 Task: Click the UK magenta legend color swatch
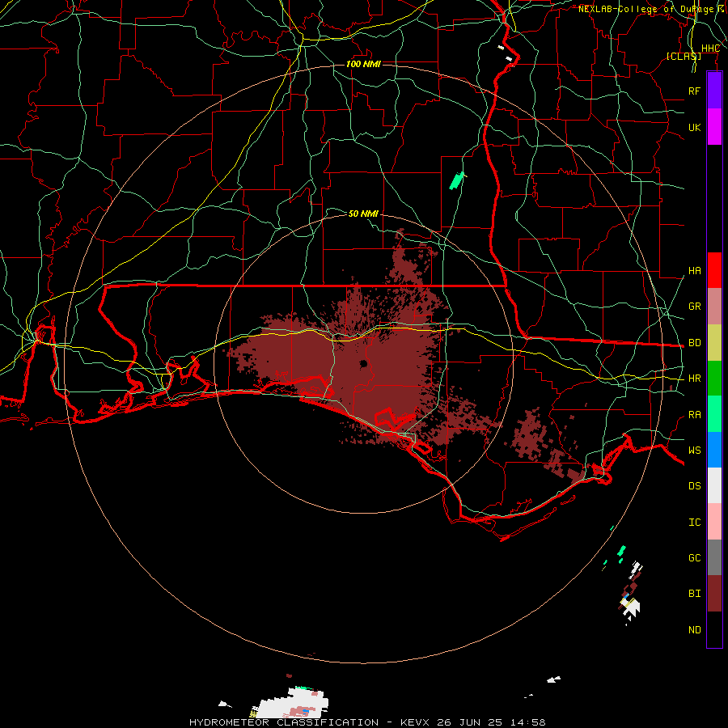coord(714,127)
